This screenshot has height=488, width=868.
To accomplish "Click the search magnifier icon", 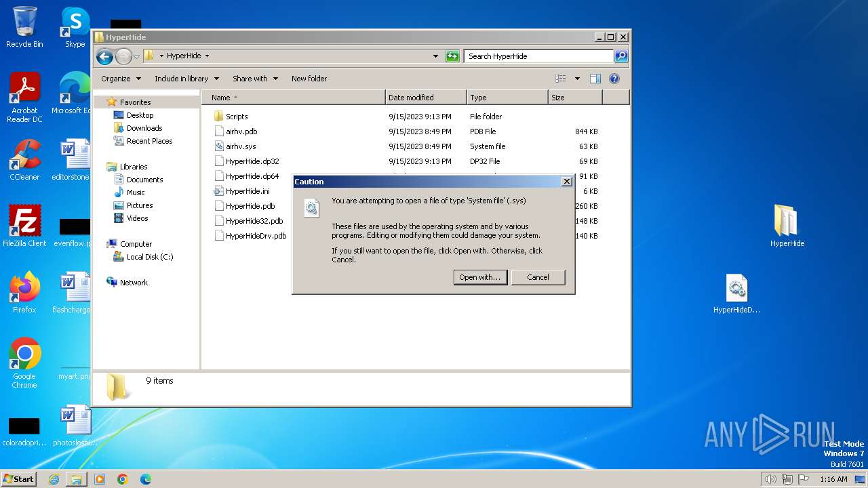I will tap(620, 56).
